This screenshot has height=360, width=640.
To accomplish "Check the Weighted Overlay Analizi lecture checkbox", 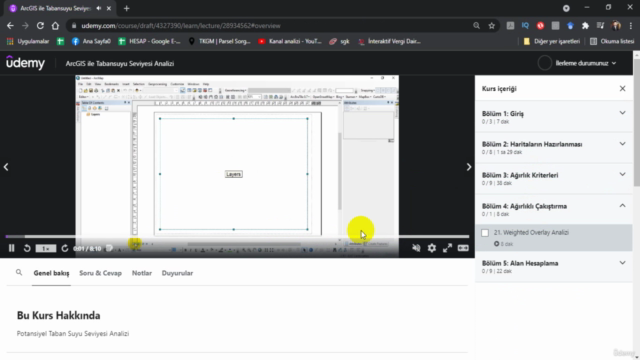I will coord(485,233).
